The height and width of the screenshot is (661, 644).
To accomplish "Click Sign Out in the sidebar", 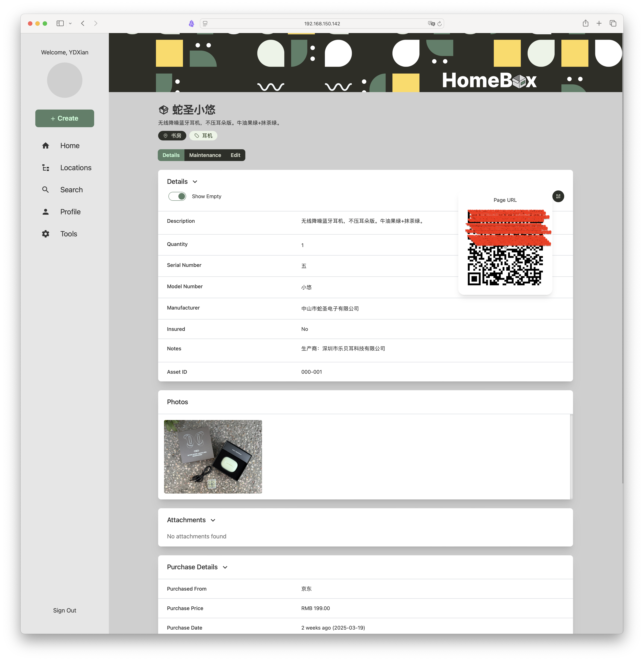I will 65,610.
